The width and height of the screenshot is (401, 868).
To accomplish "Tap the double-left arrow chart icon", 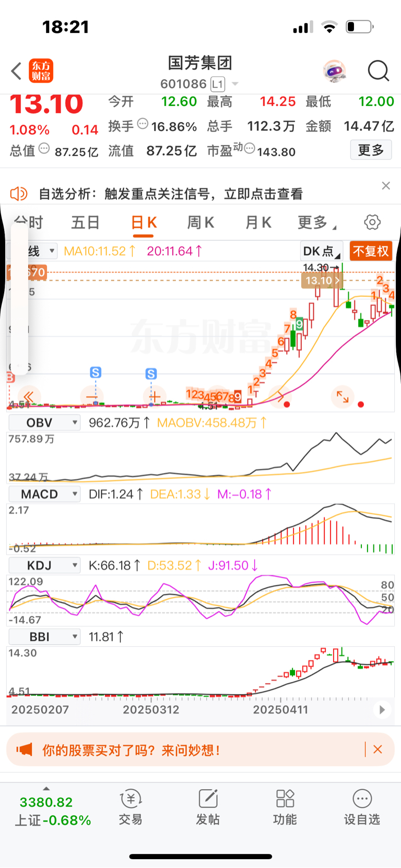I will coord(29,397).
